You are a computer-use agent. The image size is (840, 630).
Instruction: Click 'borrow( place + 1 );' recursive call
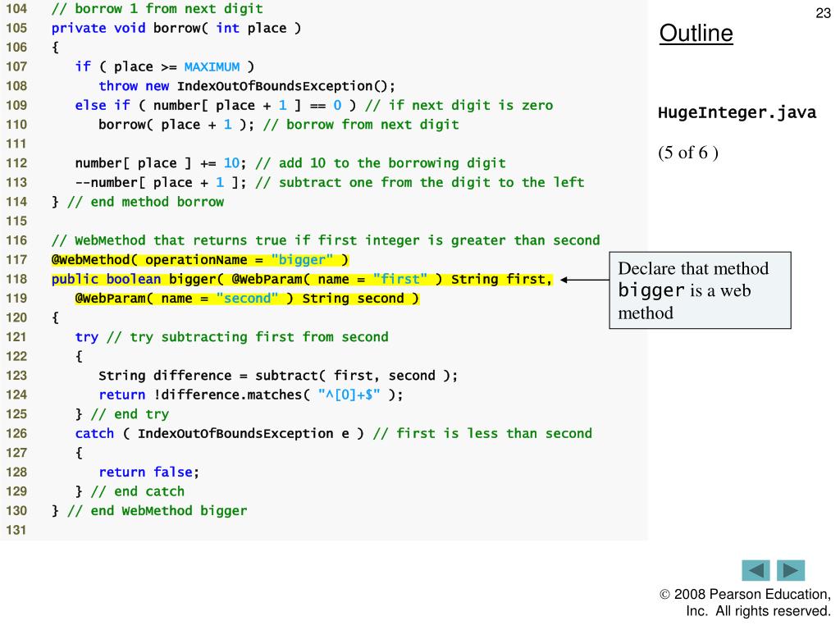point(176,125)
